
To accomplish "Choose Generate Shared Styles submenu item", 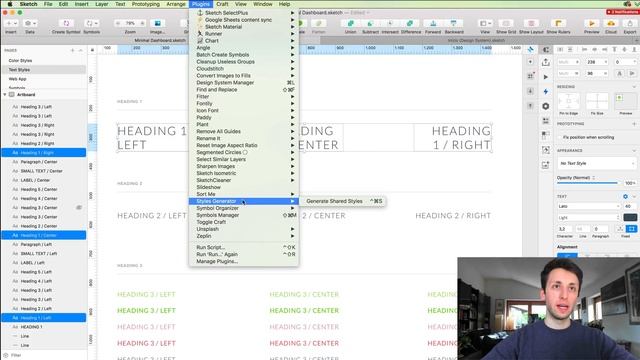I will tap(344, 201).
